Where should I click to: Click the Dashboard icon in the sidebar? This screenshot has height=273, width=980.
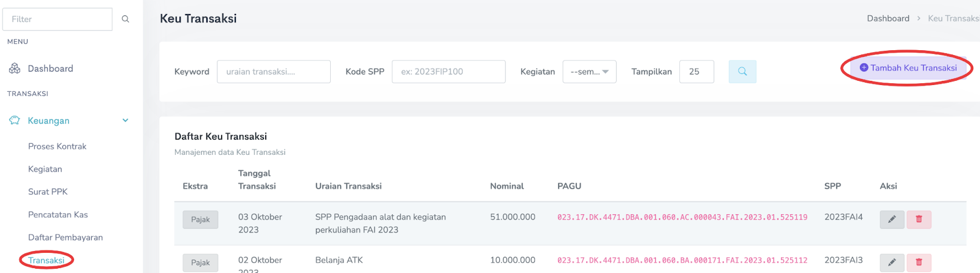click(15, 69)
